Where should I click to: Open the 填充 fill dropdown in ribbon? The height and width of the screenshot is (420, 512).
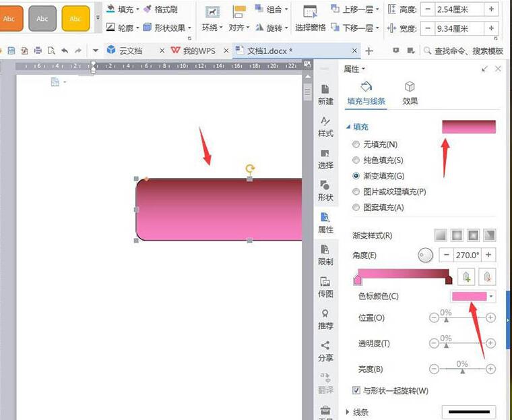coord(123,9)
